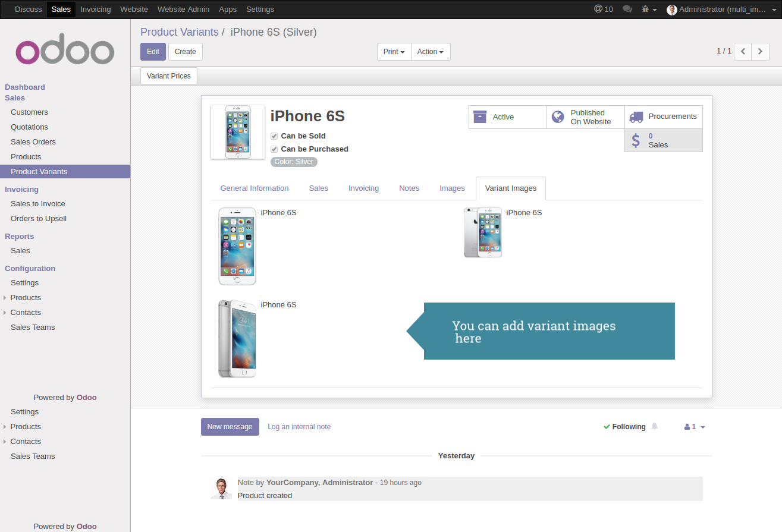Open the Print dropdown
The width and height of the screenshot is (782, 532).
pos(394,52)
